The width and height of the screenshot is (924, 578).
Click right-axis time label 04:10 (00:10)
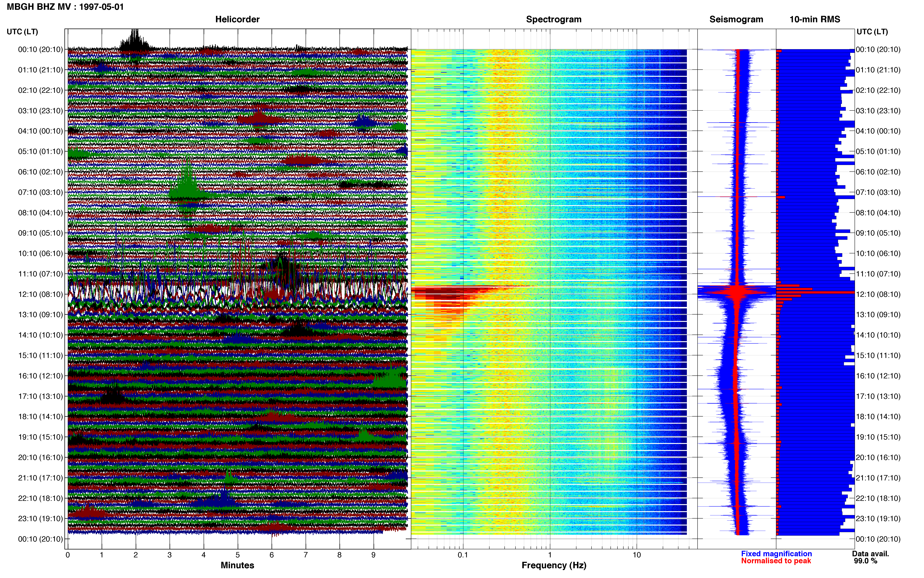878,131
